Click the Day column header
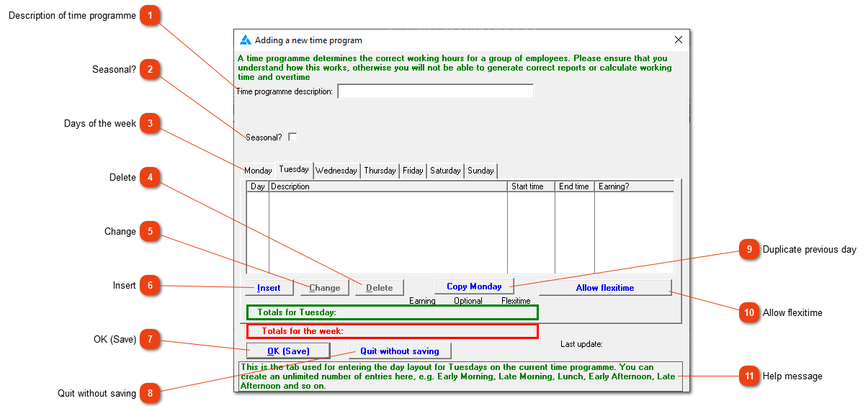The height and width of the screenshot is (411, 868). coord(258,186)
